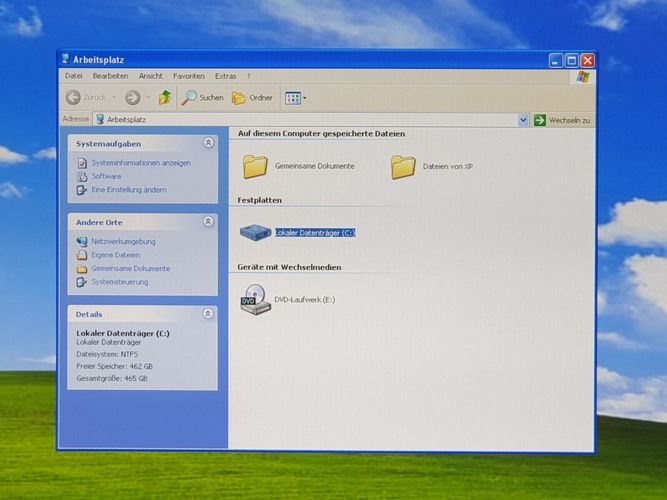Viewport: 667px width, 500px height.
Task: Click the Eigene Dateien icon in sidebar
Action: (x=82, y=255)
